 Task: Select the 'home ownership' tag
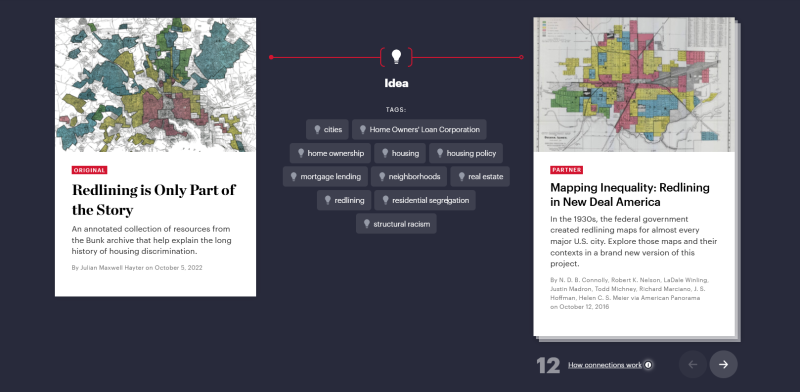[330, 153]
